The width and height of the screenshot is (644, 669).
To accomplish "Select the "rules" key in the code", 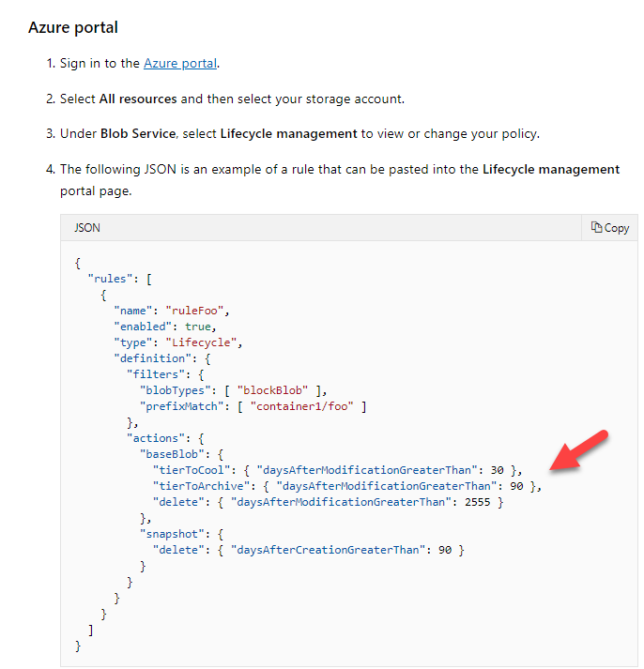I will click(111, 279).
